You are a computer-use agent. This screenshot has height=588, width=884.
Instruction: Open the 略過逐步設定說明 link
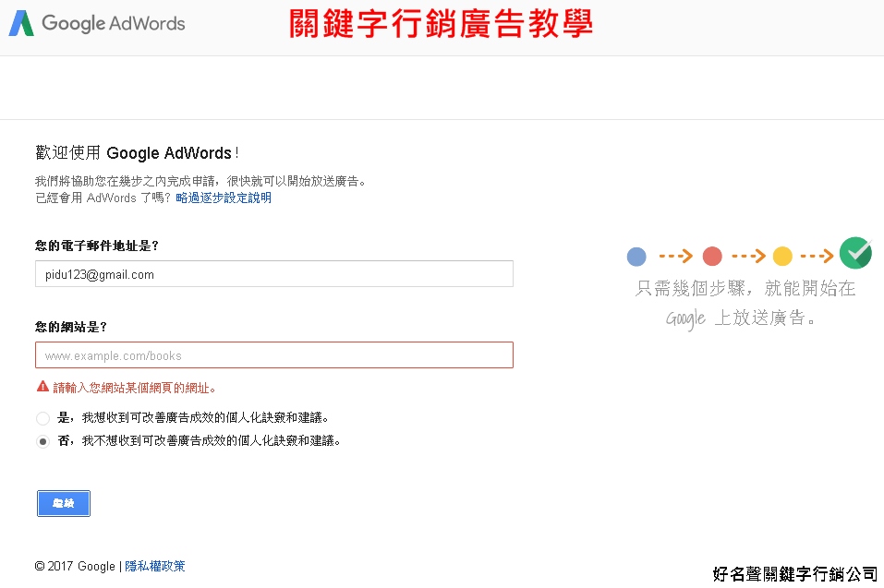coord(224,198)
